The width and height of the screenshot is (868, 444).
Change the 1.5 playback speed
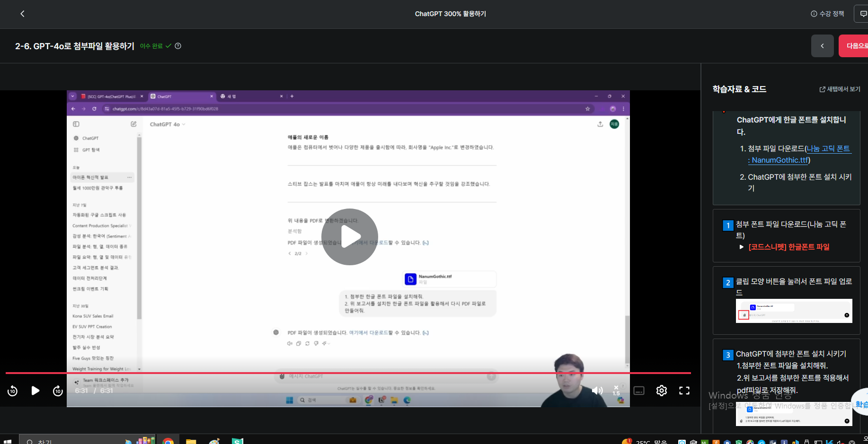616,391
